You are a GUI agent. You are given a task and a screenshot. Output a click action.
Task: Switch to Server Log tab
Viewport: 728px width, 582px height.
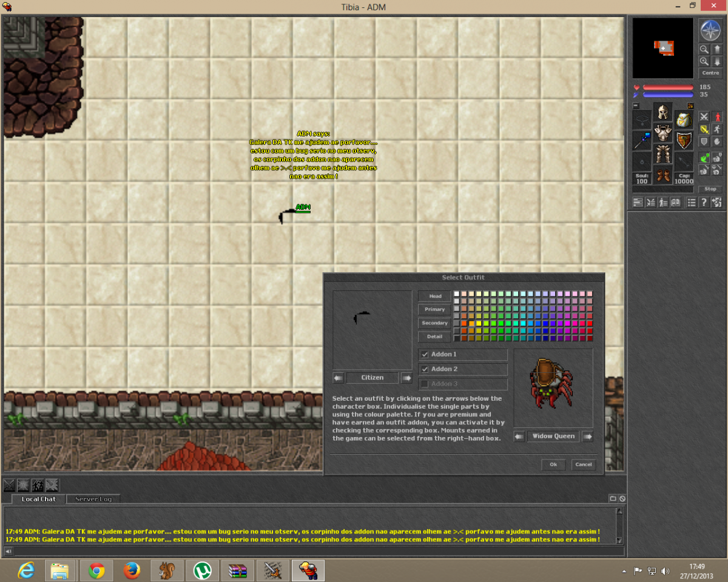[x=93, y=499]
